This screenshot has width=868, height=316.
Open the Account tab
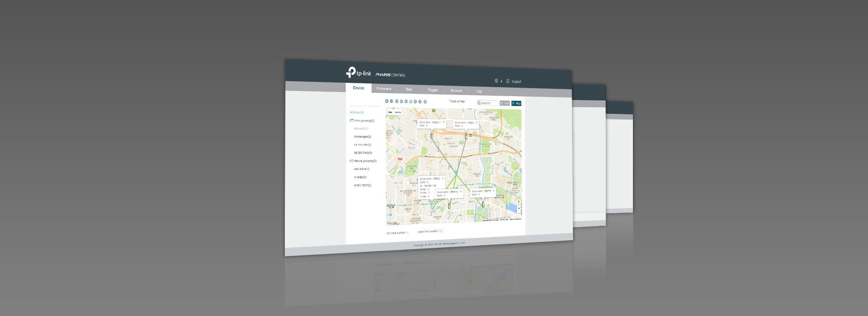(x=456, y=91)
